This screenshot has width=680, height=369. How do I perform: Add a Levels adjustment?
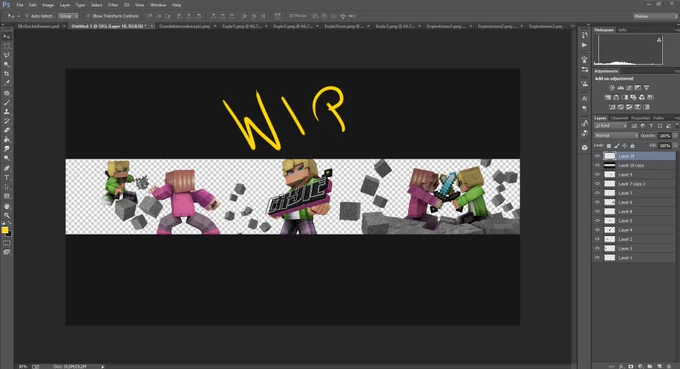[621, 88]
